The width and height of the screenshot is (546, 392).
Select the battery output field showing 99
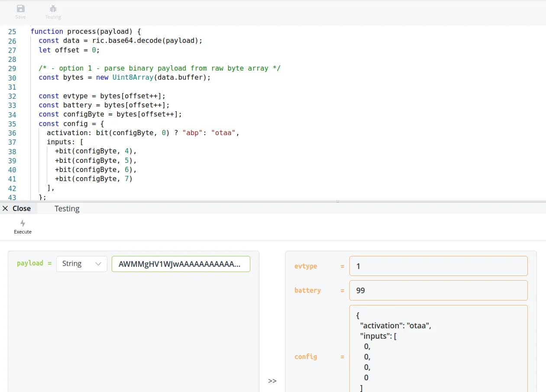click(x=438, y=291)
